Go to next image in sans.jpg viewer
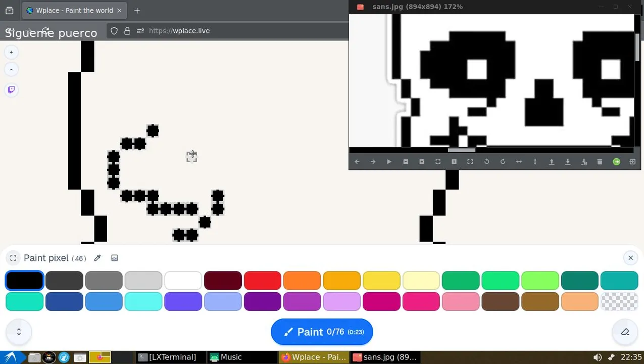Image resolution: width=644 pixels, height=364 pixels. coord(373,162)
